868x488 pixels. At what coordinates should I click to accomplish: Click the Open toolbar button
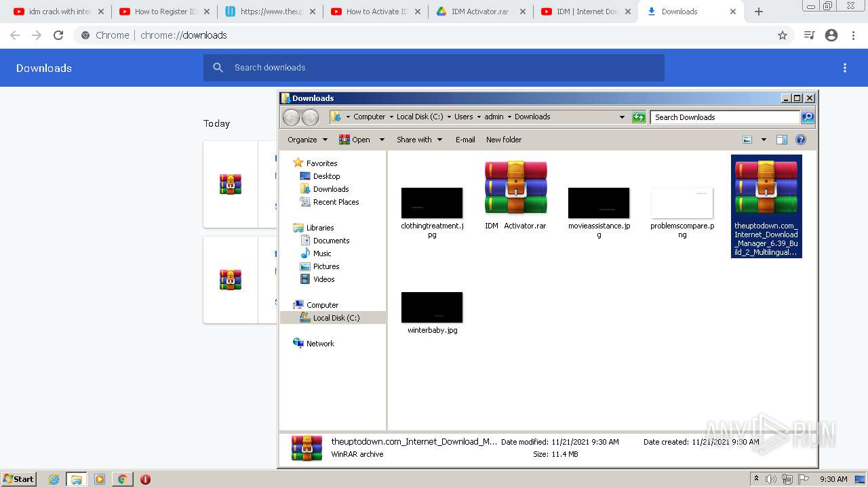click(x=355, y=140)
